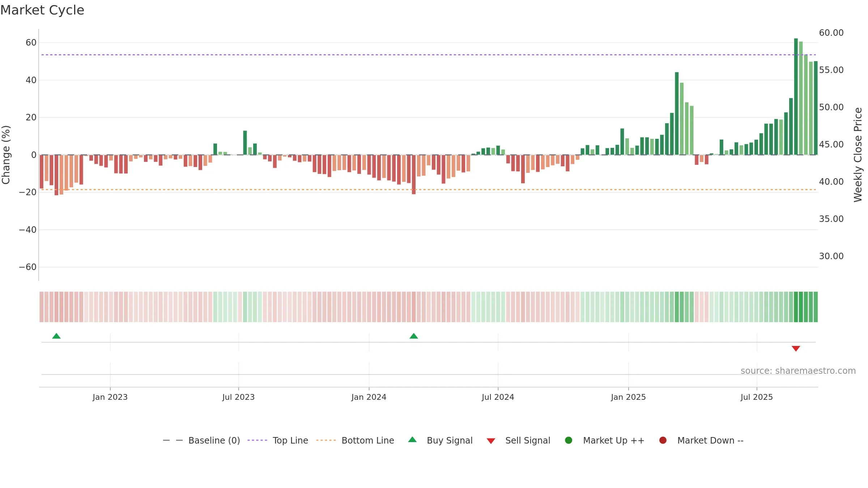Click the tallest green bar above 60 percent

(796, 97)
